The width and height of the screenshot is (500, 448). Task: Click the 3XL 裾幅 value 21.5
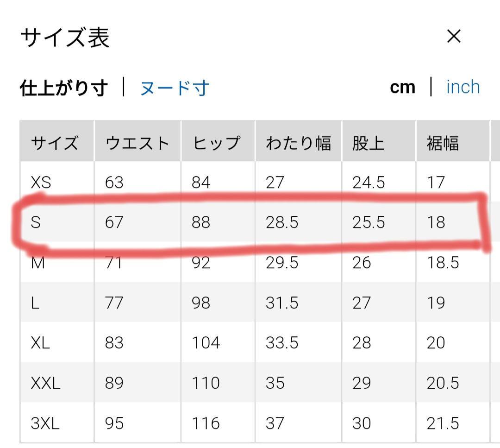coord(443,423)
